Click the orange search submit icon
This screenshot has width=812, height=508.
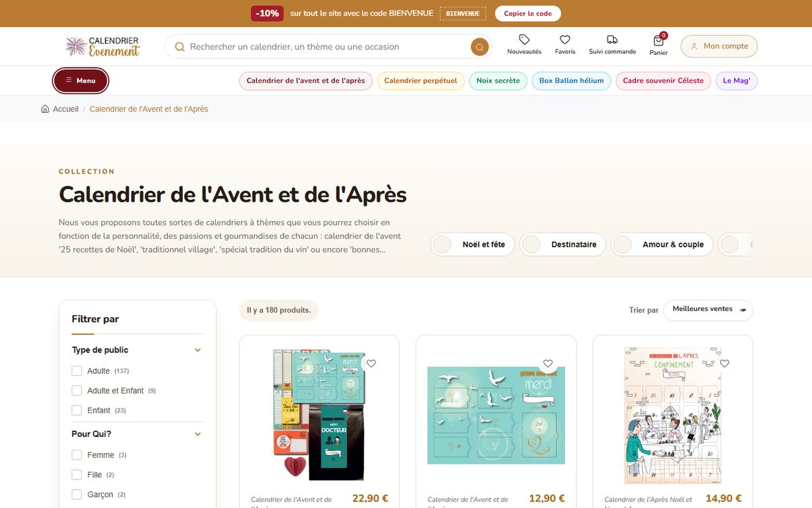(x=480, y=47)
